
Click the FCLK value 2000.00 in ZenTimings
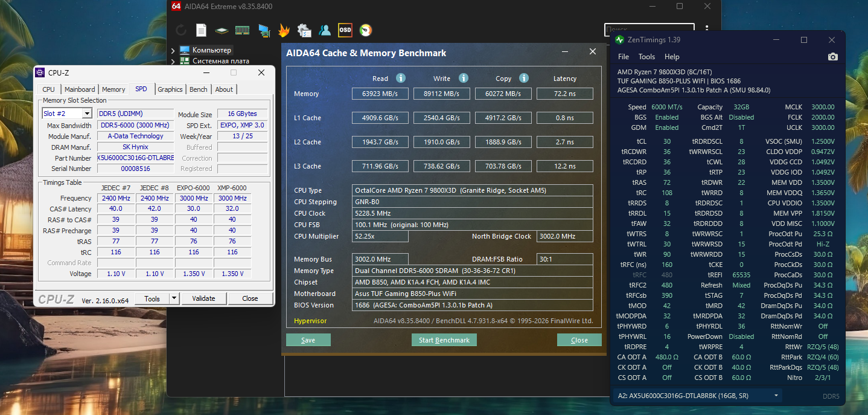(823, 117)
